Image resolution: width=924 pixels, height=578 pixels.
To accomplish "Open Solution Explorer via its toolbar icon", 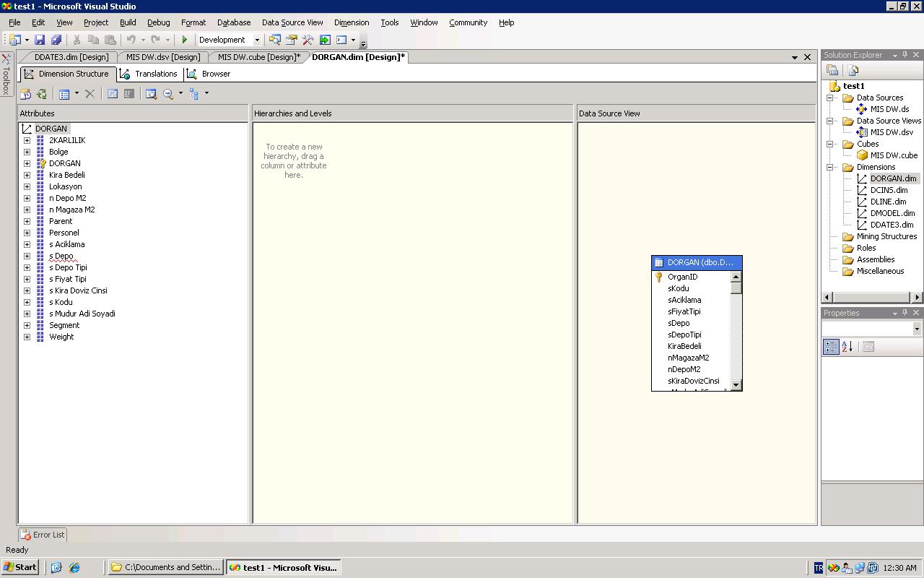I will tap(274, 40).
